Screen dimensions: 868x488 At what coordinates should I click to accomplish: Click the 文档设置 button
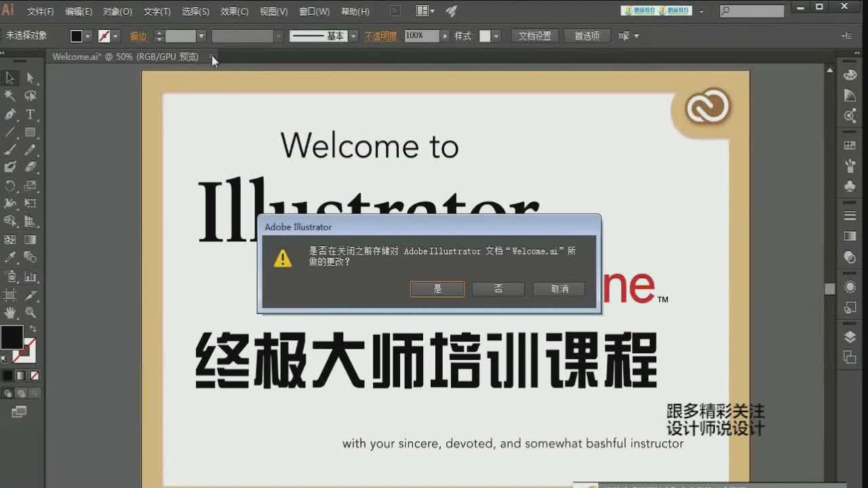click(x=535, y=36)
